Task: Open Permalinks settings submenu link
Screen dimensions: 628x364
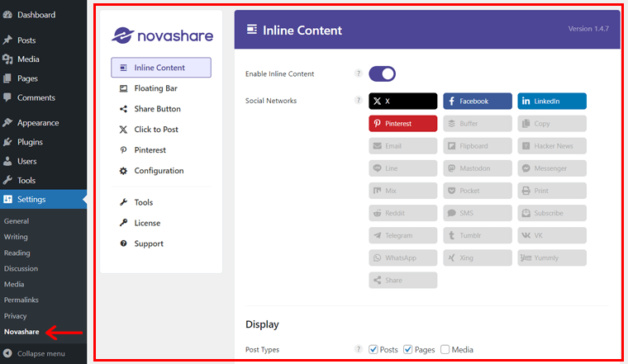Action: tap(21, 300)
